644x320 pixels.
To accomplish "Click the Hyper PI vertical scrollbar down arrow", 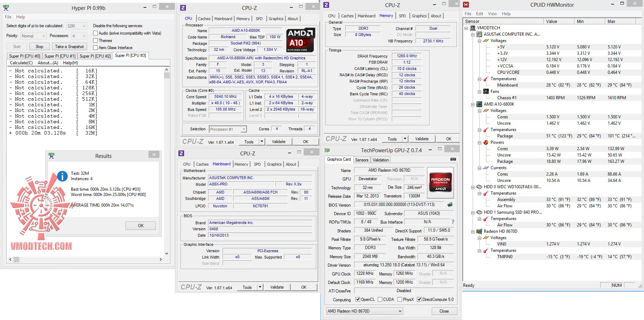I will pyautogui.click(x=167, y=253).
